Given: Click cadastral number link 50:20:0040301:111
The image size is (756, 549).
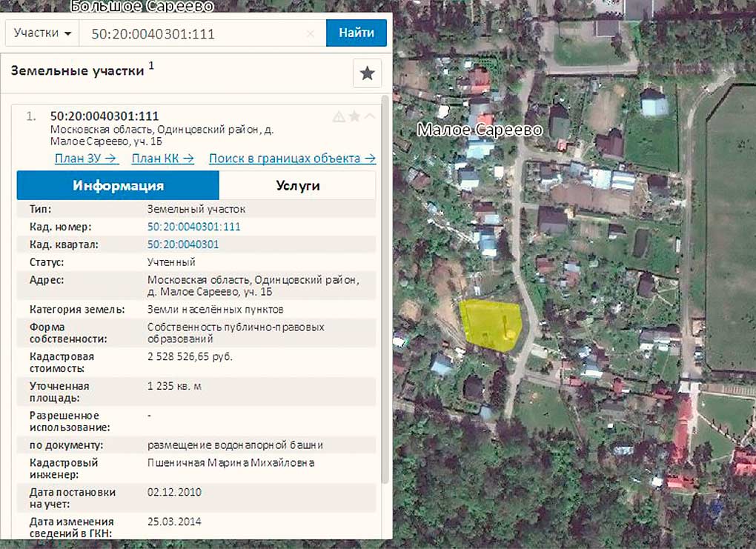Looking at the screenshot, I should point(194,227).
